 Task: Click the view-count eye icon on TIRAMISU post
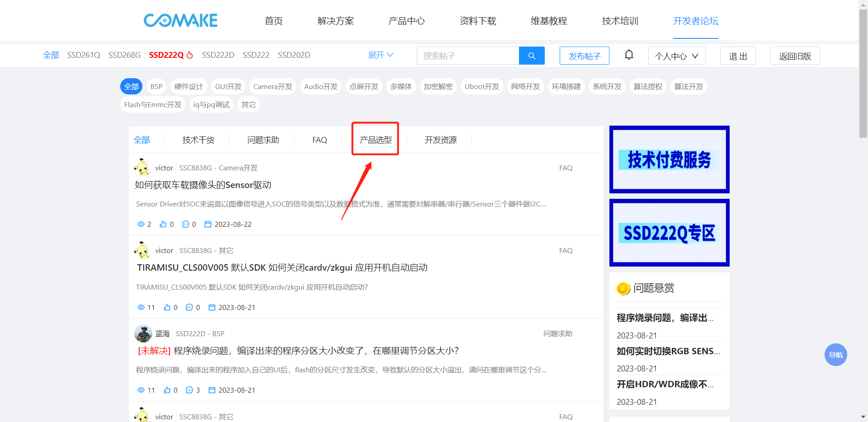tap(141, 307)
